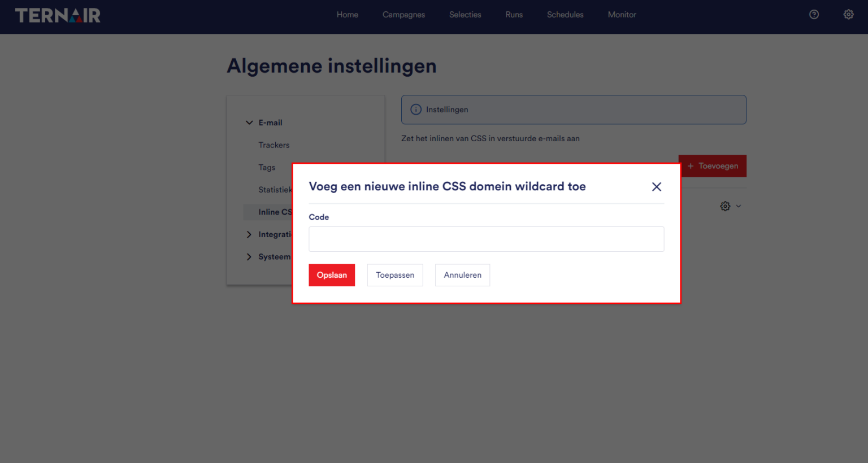
Task: Open the Selecties menu
Action: (x=465, y=15)
